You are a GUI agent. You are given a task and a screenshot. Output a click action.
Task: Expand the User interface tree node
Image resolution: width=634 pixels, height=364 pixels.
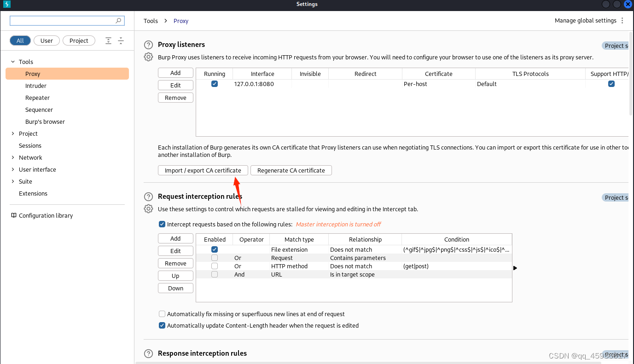tap(13, 169)
